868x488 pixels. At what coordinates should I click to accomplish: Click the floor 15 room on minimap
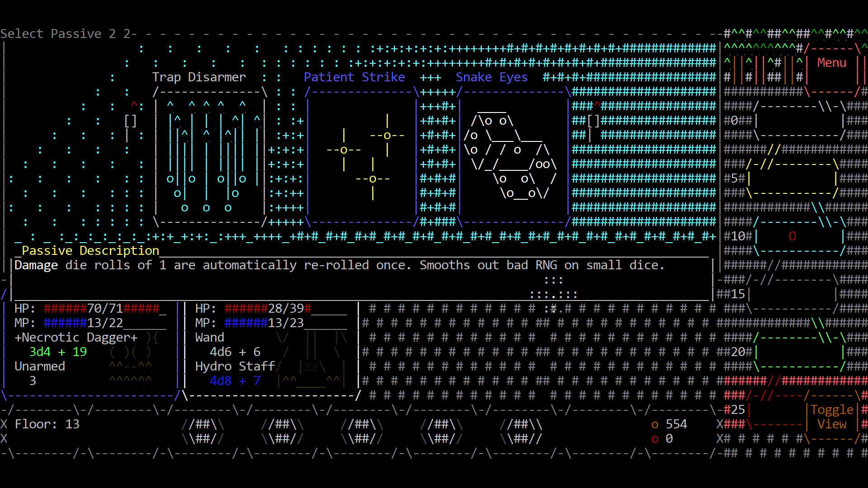coord(792,294)
